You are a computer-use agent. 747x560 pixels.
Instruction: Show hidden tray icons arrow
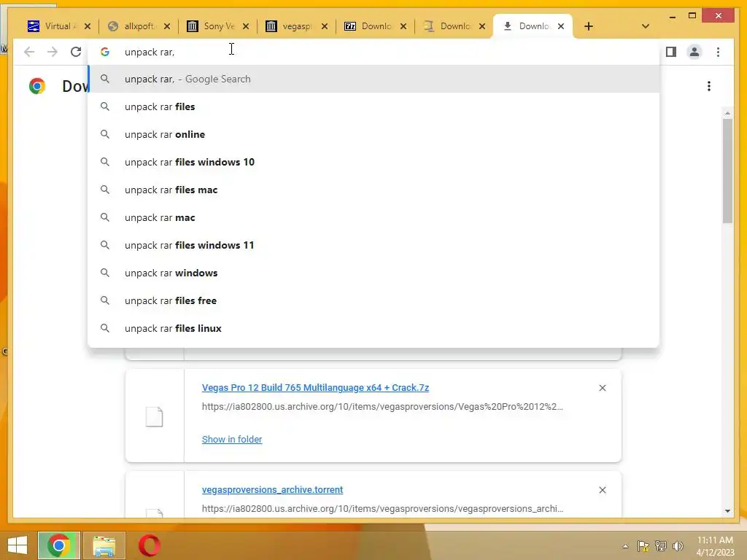[x=625, y=546]
